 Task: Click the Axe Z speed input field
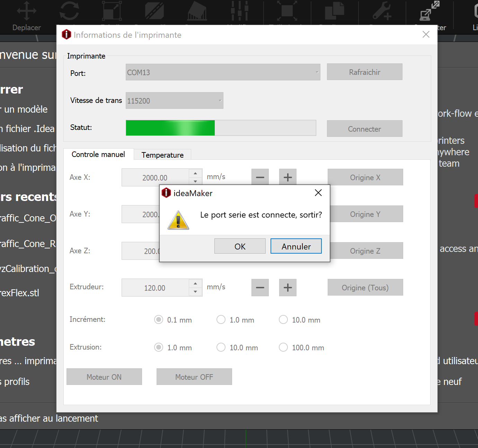pyautogui.click(x=141, y=251)
